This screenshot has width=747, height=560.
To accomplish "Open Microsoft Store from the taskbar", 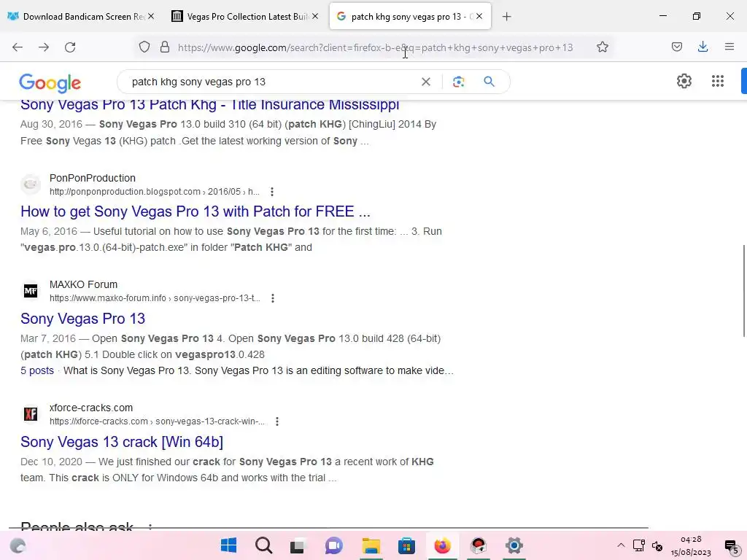I will [406, 545].
